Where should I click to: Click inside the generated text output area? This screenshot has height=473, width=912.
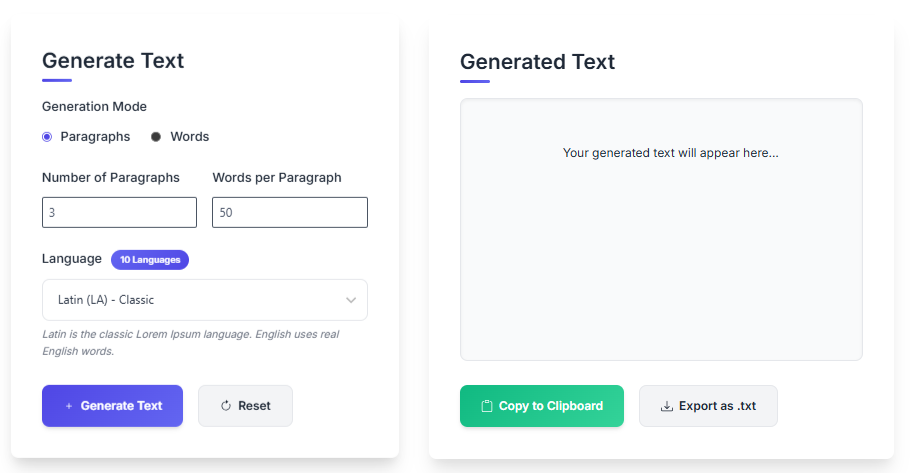661,250
